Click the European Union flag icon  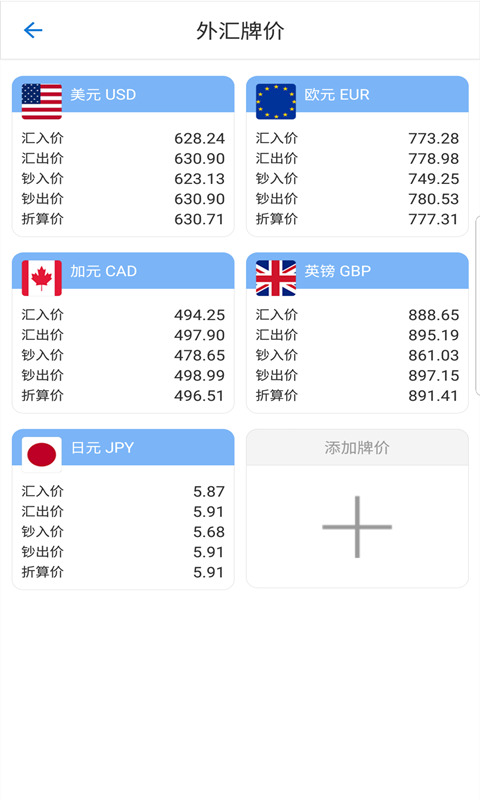[x=276, y=101]
